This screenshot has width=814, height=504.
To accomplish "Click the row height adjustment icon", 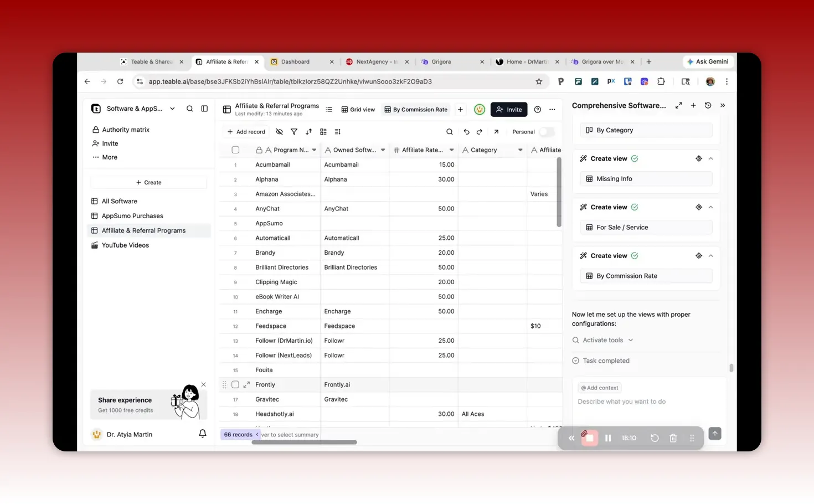I will point(338,132).
